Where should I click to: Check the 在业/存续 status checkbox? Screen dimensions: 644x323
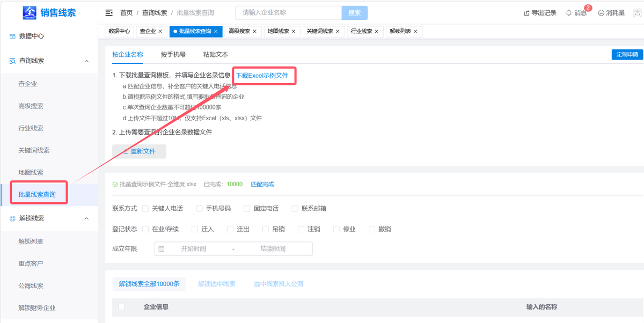tap(145, 229)
